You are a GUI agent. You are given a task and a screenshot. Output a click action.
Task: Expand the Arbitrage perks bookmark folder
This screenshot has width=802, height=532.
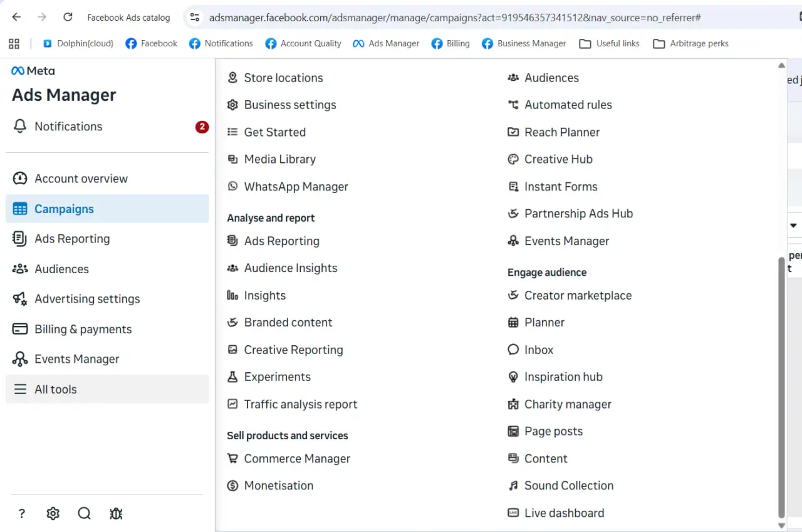click(690, 43)
